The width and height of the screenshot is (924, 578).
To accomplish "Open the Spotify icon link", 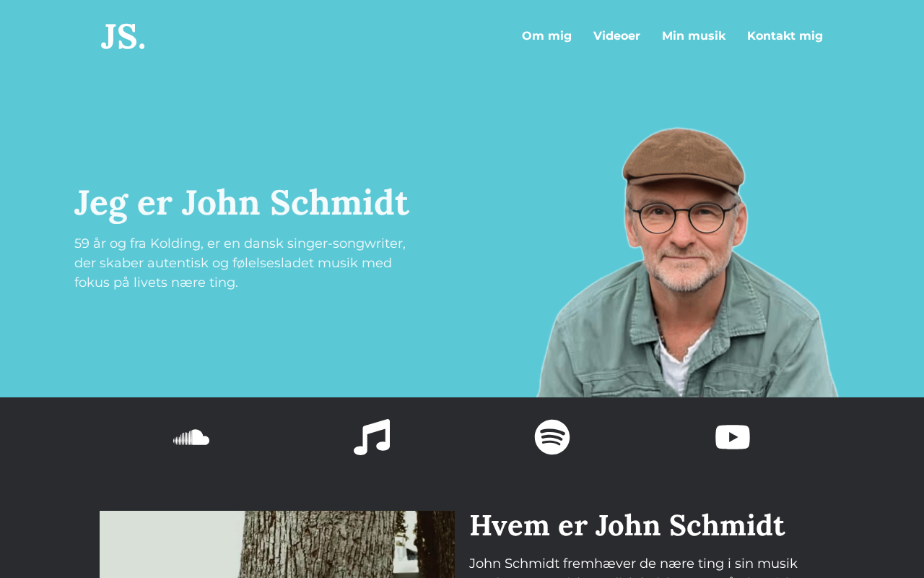I will (552, 437).
